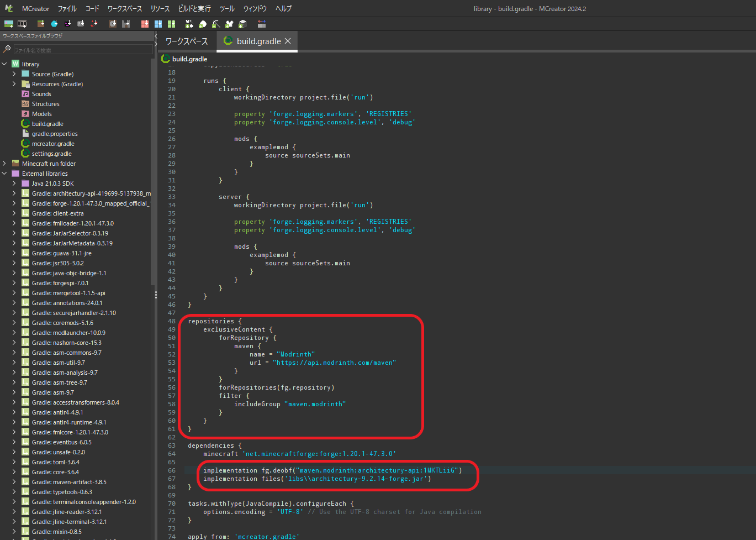Close the build.gradle editor tab
The width and height of the screenshot is (756, 540).
coord(288,41)
